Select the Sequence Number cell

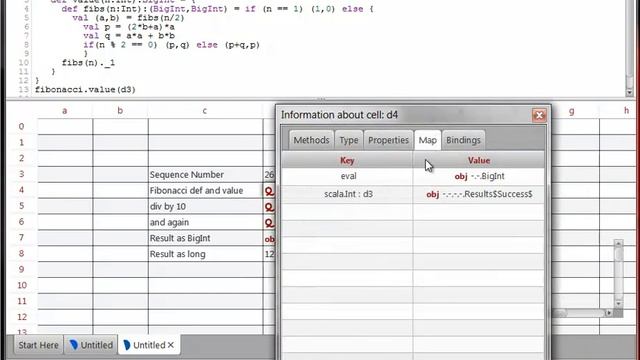(x=205, y=175)
